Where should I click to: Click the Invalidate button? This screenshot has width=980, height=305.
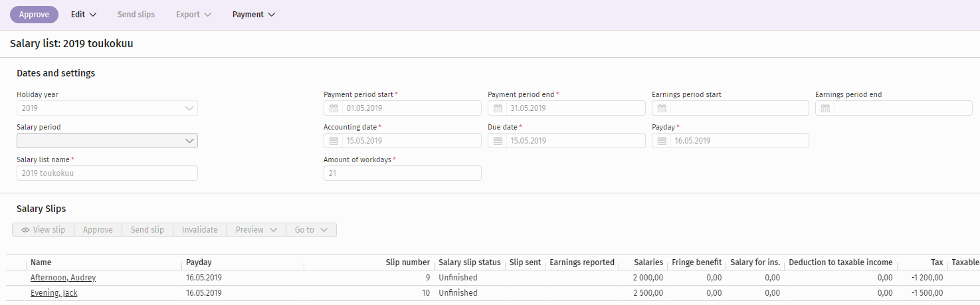[x=200, y=230]
